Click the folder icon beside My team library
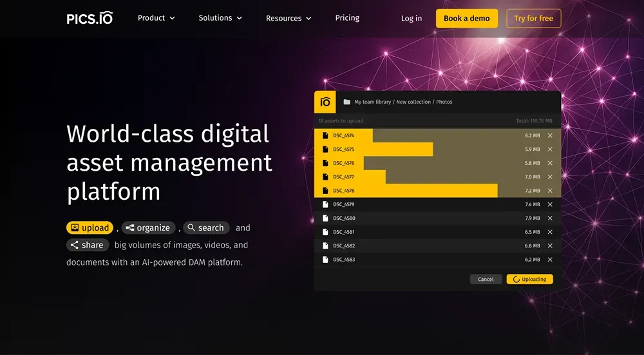The image size is (644, 355). pyautogui.click(x=347, y=102)
